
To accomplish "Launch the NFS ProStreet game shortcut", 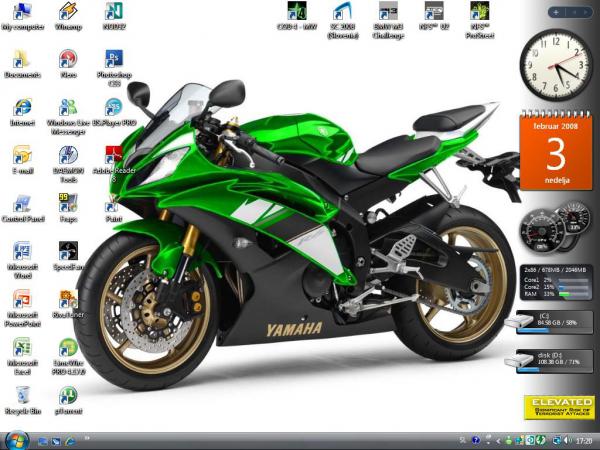I will [x=479, y=13].
